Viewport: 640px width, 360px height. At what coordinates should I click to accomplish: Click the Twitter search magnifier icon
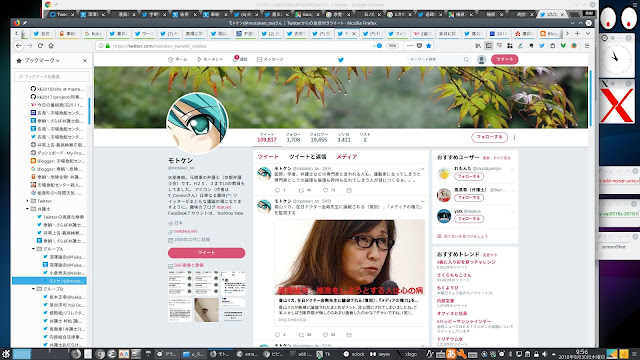click(466, 60)
